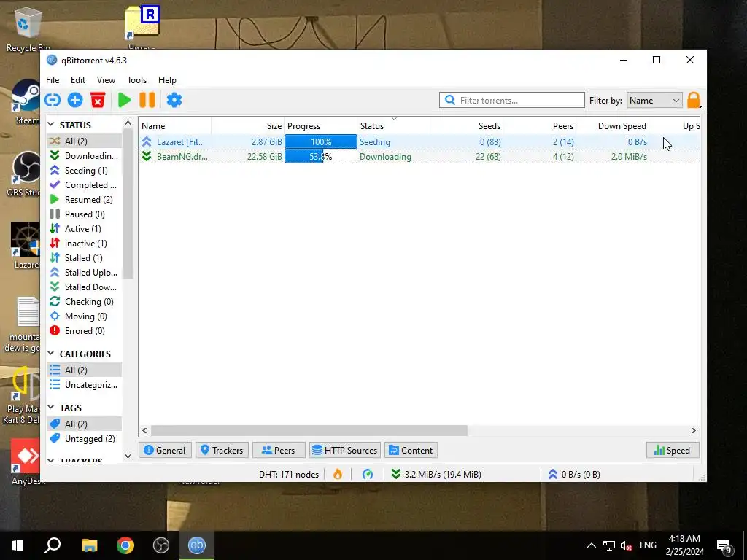Viewport: 747px width, 560px height.
Task: Switch to the Content tab
Action: [411, 450]
